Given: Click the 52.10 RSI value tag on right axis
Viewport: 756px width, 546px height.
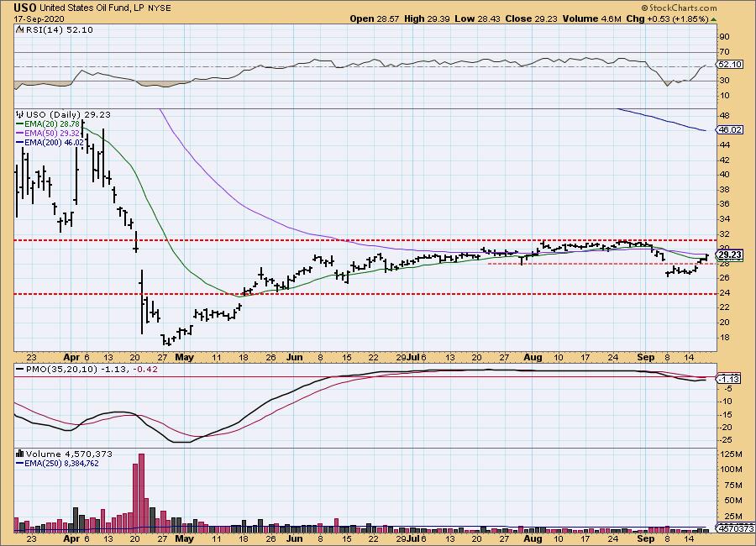Looking at the screenshot, I should click(730, 65).
